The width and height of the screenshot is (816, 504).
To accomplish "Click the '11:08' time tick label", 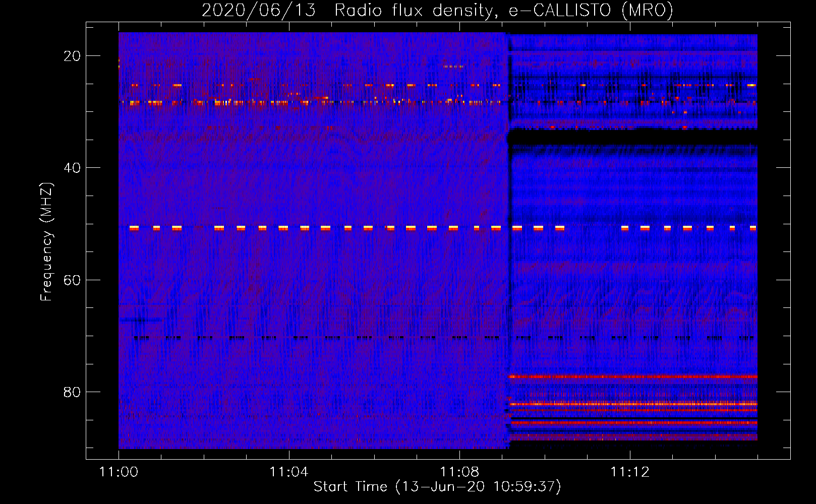I will (x=459, y=472).
